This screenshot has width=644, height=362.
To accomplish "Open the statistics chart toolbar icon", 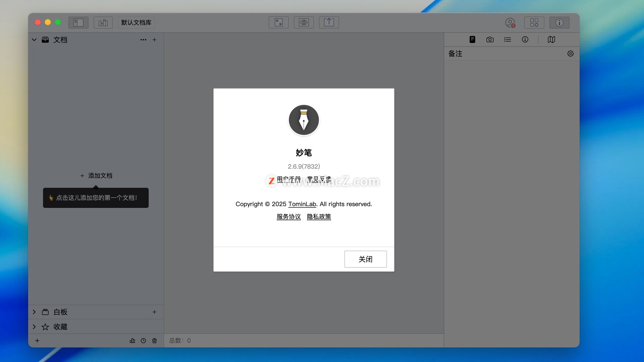I will (103, 22).
